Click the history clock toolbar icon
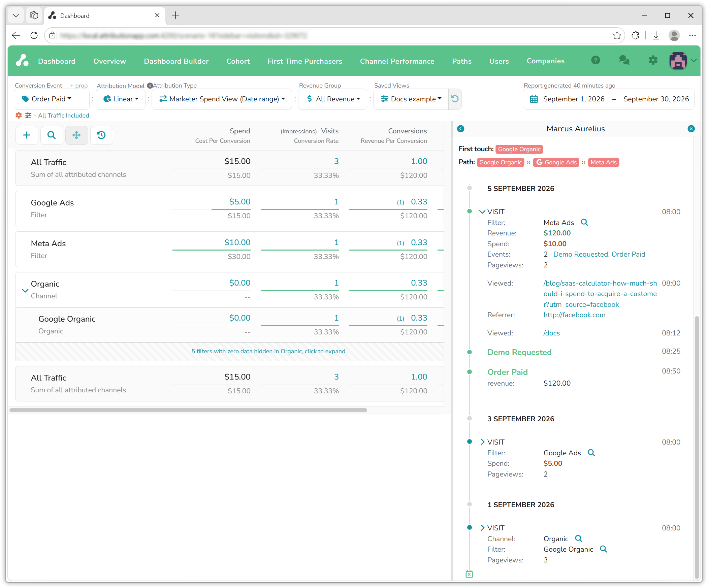Screen dimensions: 708x588 tap(101, 135)
